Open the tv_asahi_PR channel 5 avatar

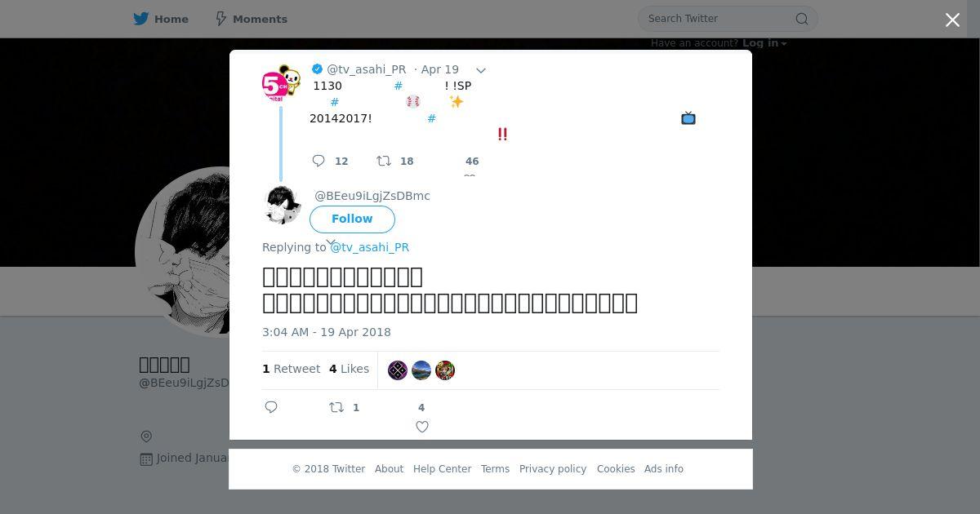pos(281,83)
